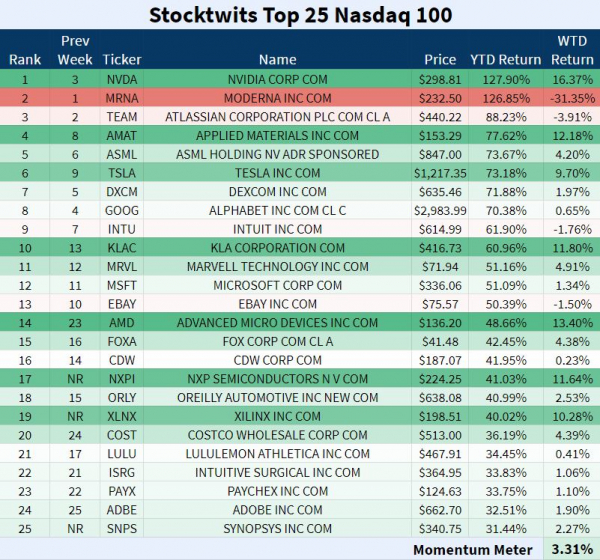600x560 pixels.
Task: Select the Ticker column header
Action: pos(122,59)
